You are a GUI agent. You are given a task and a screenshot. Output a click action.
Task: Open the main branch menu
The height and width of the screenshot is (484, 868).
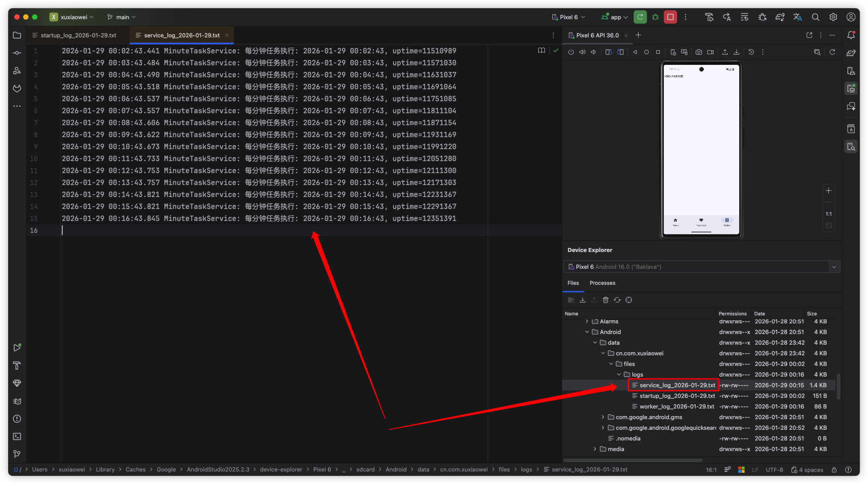(122, 17)
